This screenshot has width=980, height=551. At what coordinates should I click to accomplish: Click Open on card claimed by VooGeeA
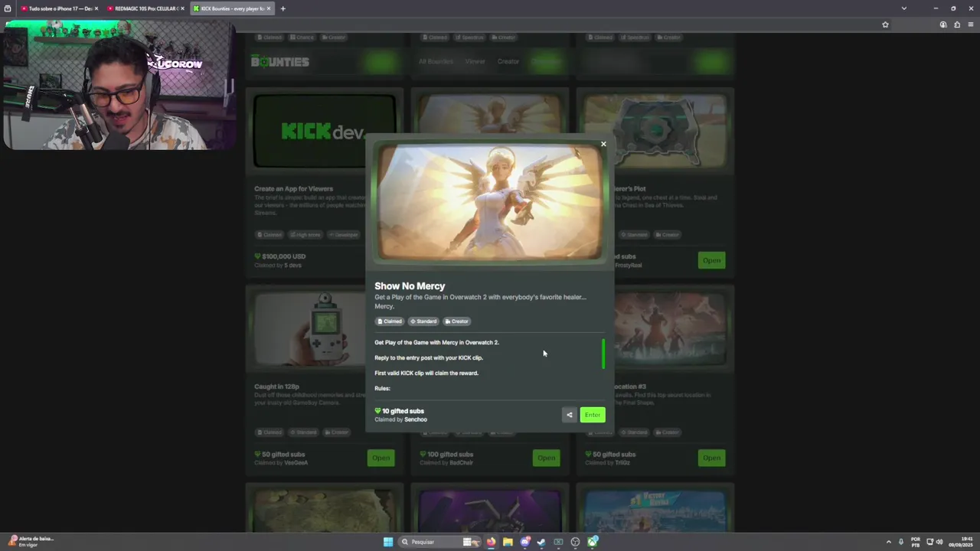pos(381,458)
